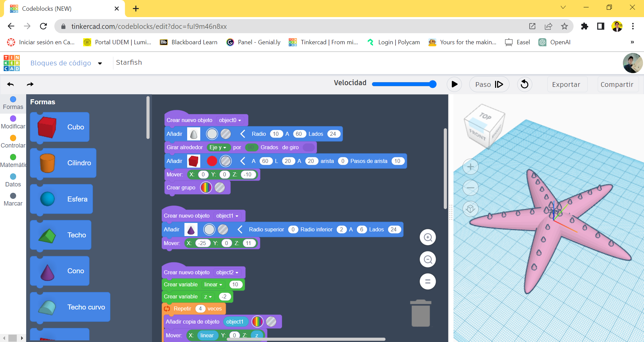Click the Tinkercad logo
This screenshot has width=644, height=342.
click(x=11, y=63)
